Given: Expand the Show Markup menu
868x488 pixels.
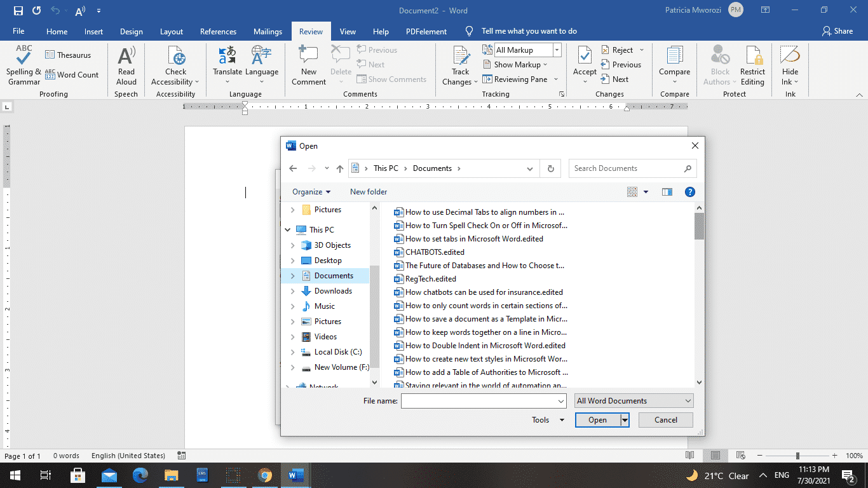Looking at the screenshot, I should 515,64.
